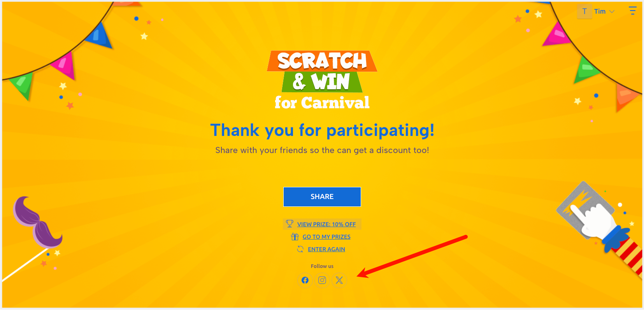Open the VIEW PRIZE: 10% OFF link
644x310 pixels.
click(326, 224)
